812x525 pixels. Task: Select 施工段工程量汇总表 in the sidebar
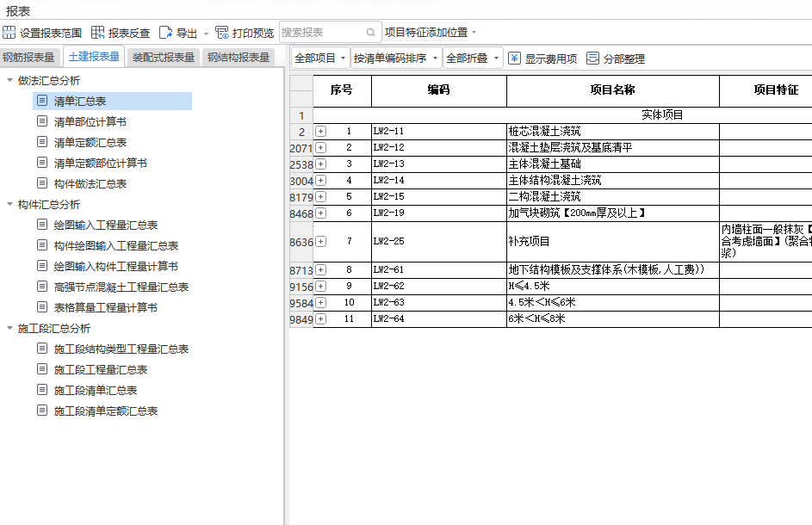click(x=96, y=369)
